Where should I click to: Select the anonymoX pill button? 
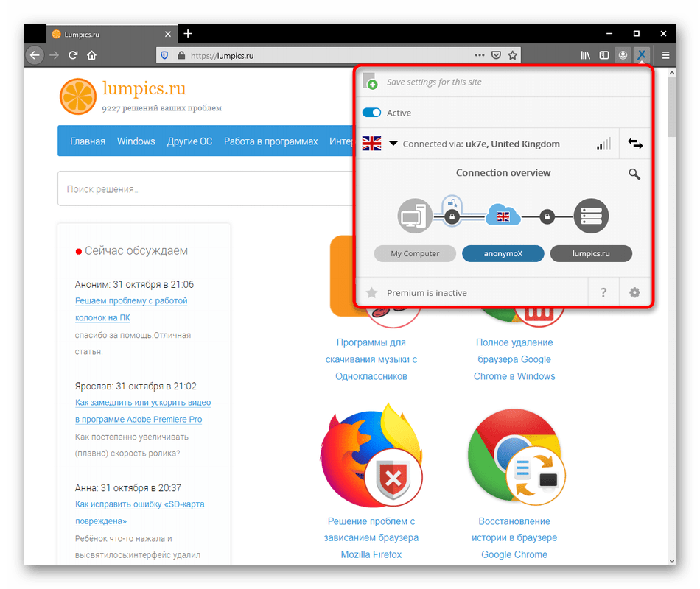tap(503, 253)
